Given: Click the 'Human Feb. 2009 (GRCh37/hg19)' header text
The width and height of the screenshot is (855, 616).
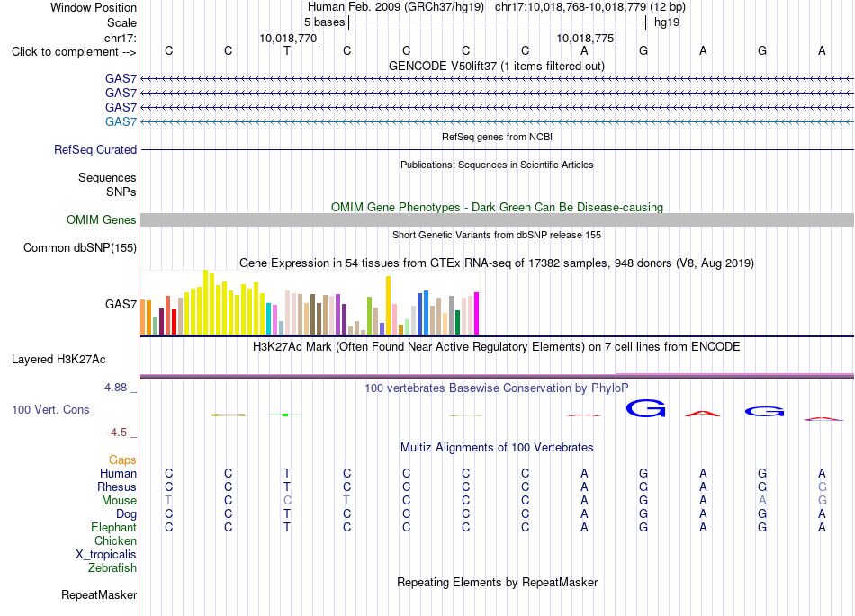Looking at the screenshot, I should point(396,7).
